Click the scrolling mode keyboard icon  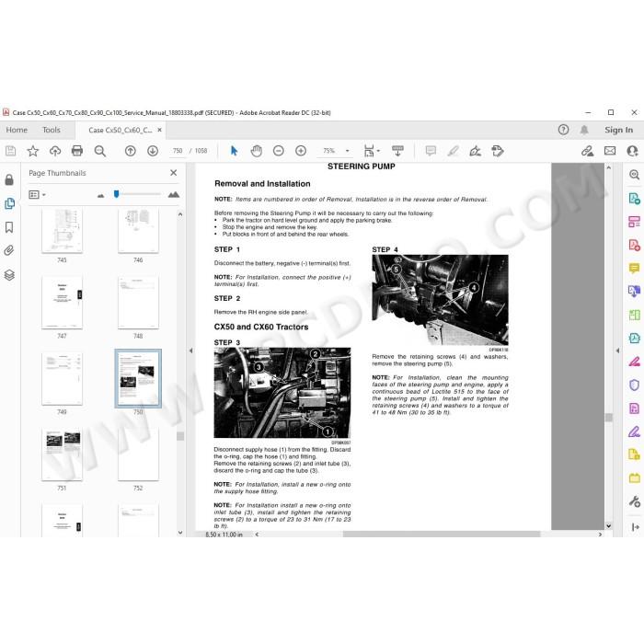tap(397, 151)
